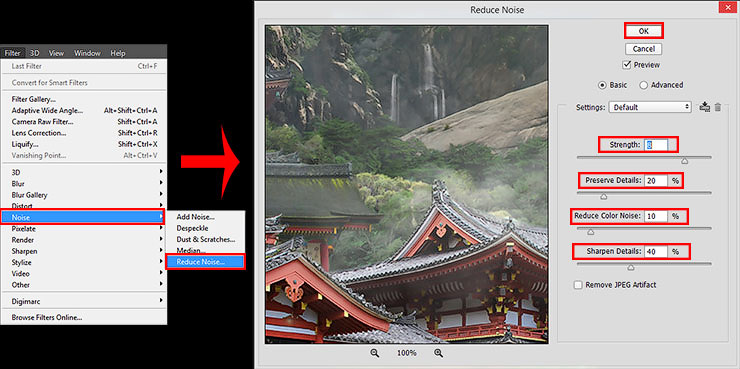Expand the Sharpen submenu
Screen dimensions: 740x369
click(x=84, y=251)
